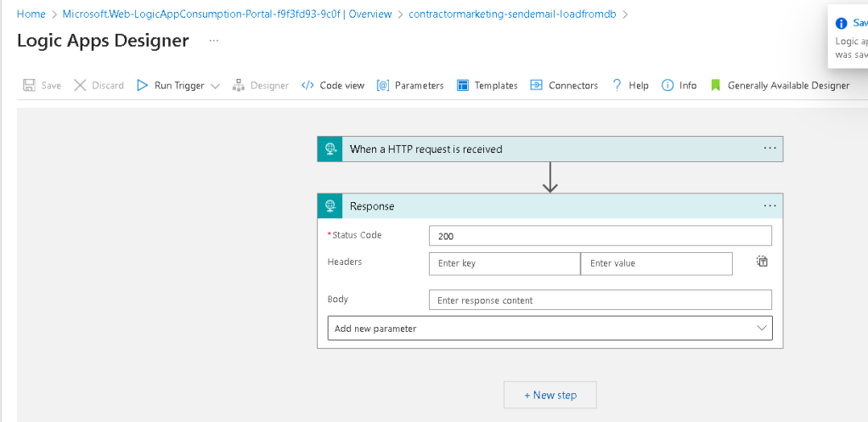The height and width of the screenshot is (422, 868).
Task: Click the Response action icon
Action: 330,205
